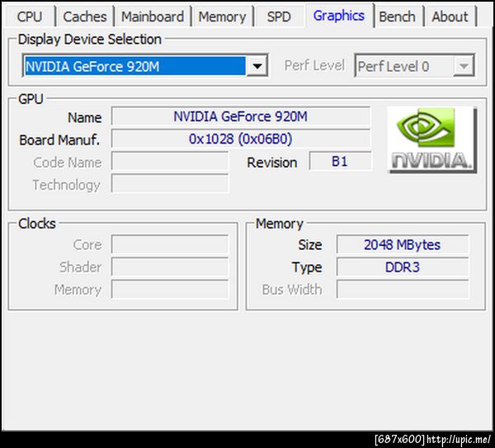Click the Display Device Selection group title
This screenshot has height=448, width=495.
(90, 40)
